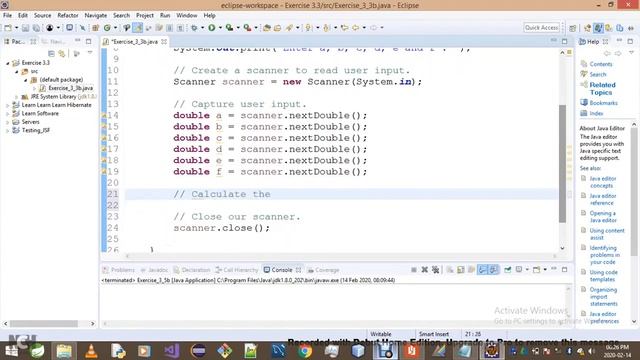Toggle Show Console When Standard Error Changes
This screenshot has width=640, height=360.
coord(493,270)
